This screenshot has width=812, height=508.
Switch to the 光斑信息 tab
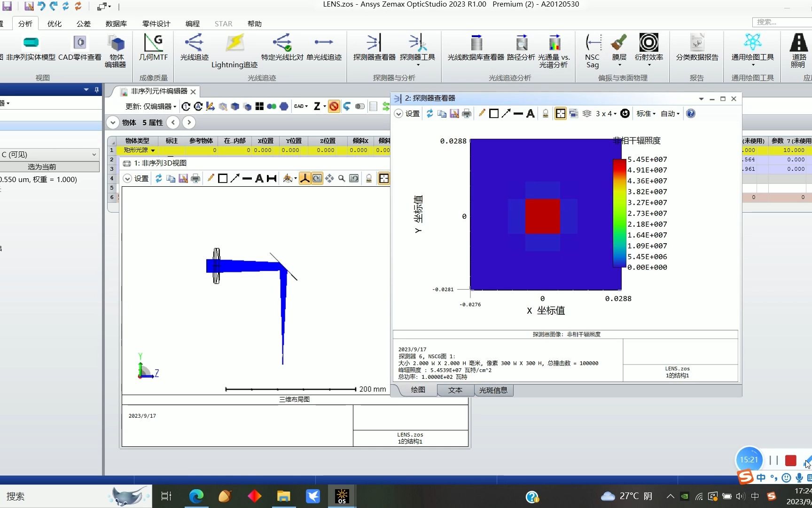pos(493,390)
